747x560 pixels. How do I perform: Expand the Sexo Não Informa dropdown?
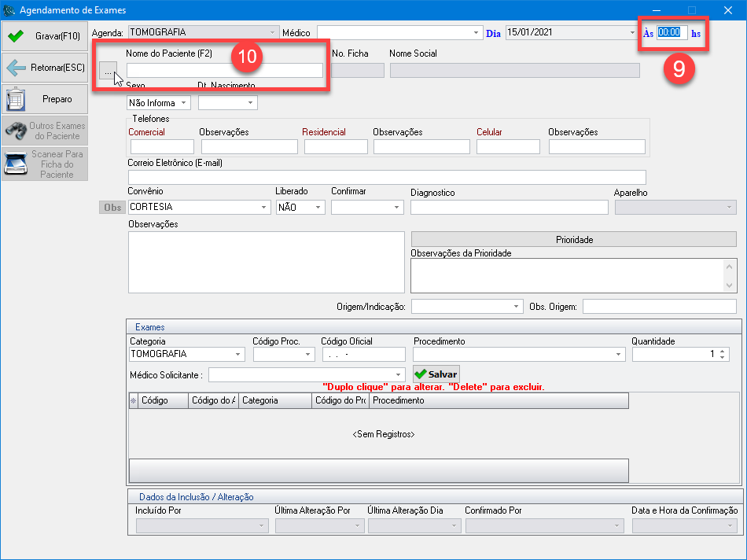(x=183, y=103)
